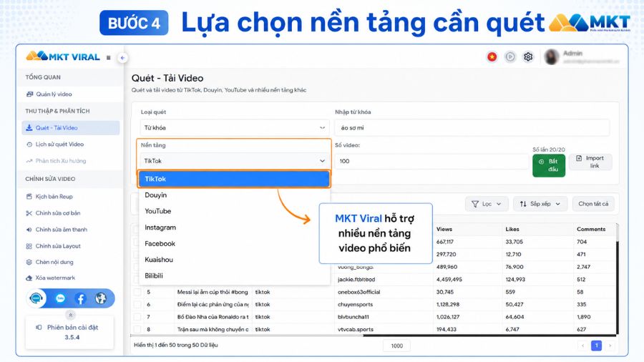Click author cell chuyensports

point(355,304)
